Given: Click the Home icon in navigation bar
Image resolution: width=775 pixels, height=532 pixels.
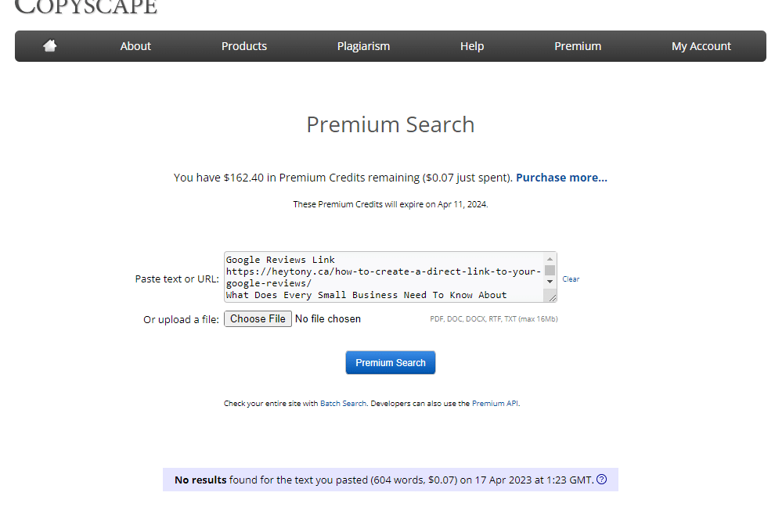Looking at the screenshot, I should (50, 46).
